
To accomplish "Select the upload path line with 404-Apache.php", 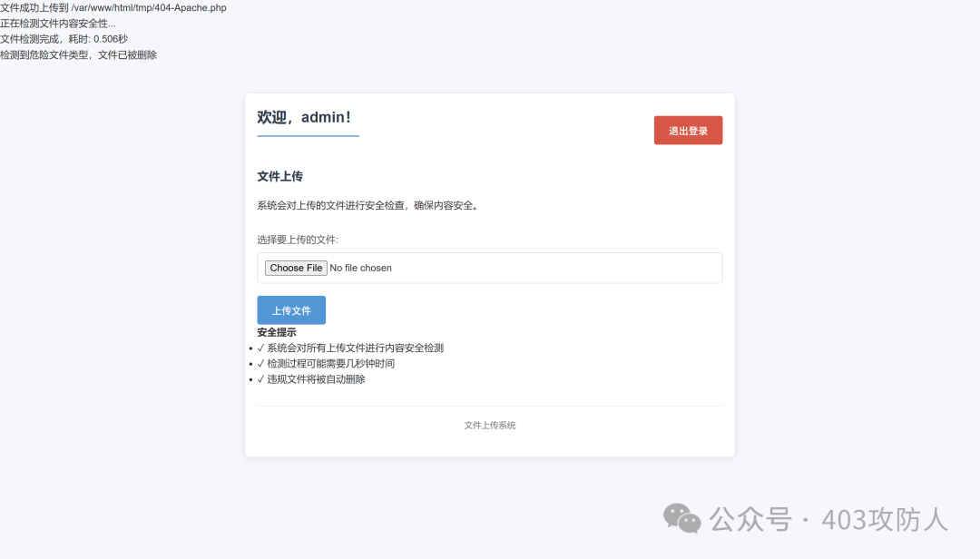I will tap(113, 8).
